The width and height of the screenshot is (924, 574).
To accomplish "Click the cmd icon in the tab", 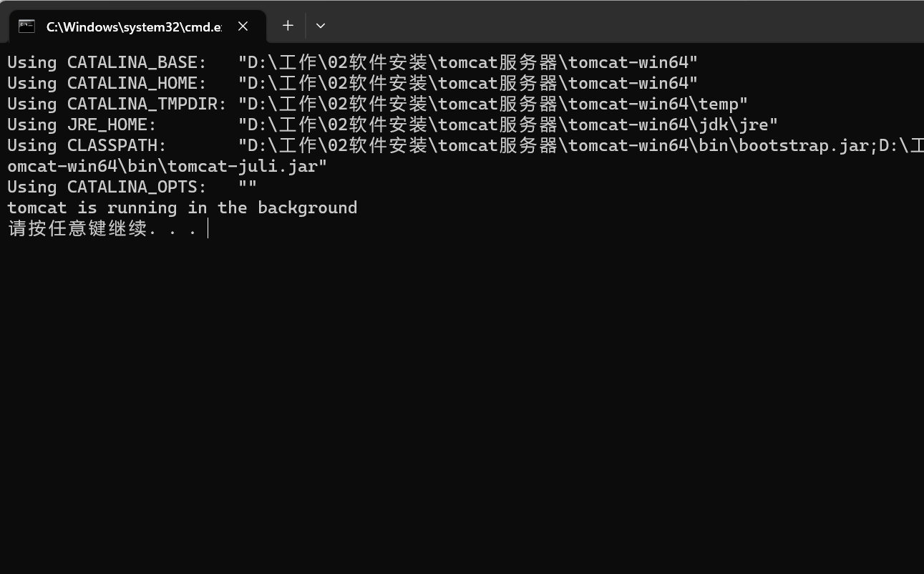I will tap(26, 26).
